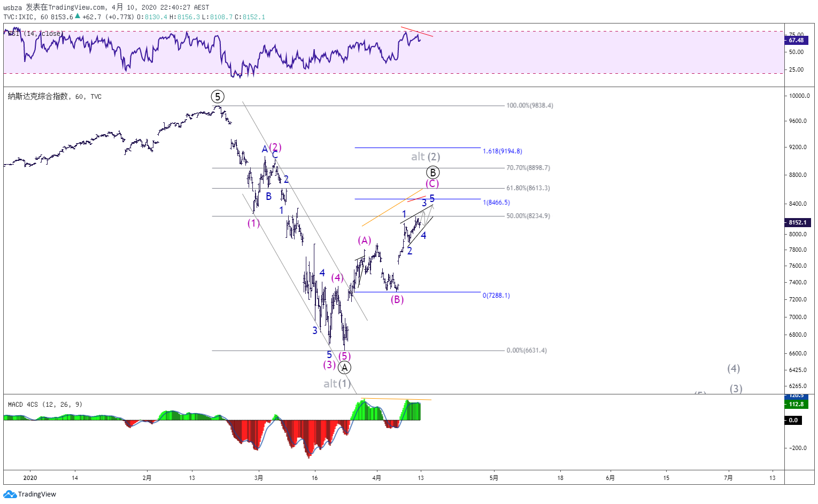The width and height of the screenshot is (818, 504).
Task: Select the grey alt(1) label
Action: click(x=337, y=384)
